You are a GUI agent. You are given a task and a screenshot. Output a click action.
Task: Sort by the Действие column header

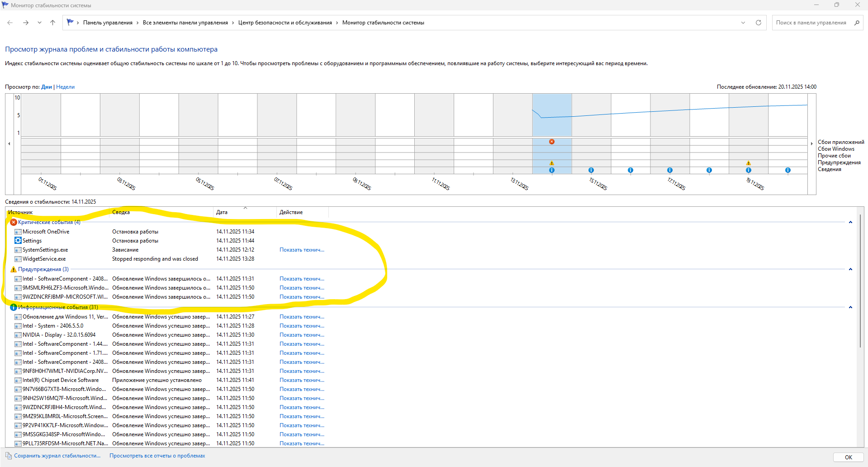[302, 212]
